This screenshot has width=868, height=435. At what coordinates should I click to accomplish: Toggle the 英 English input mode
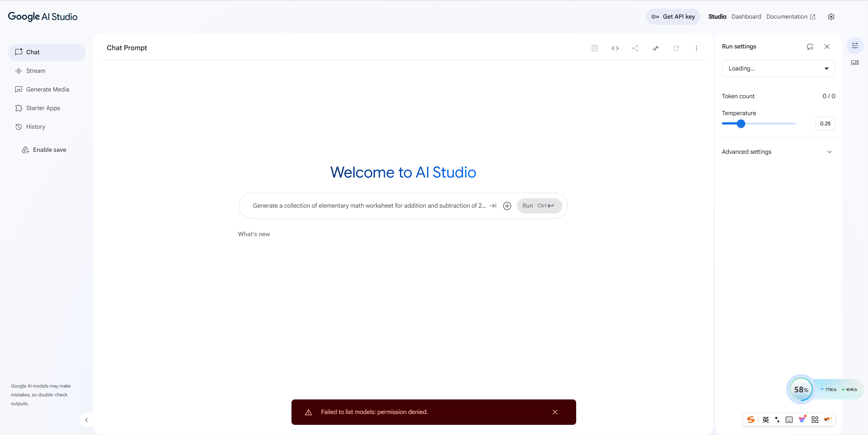point(765,420)
